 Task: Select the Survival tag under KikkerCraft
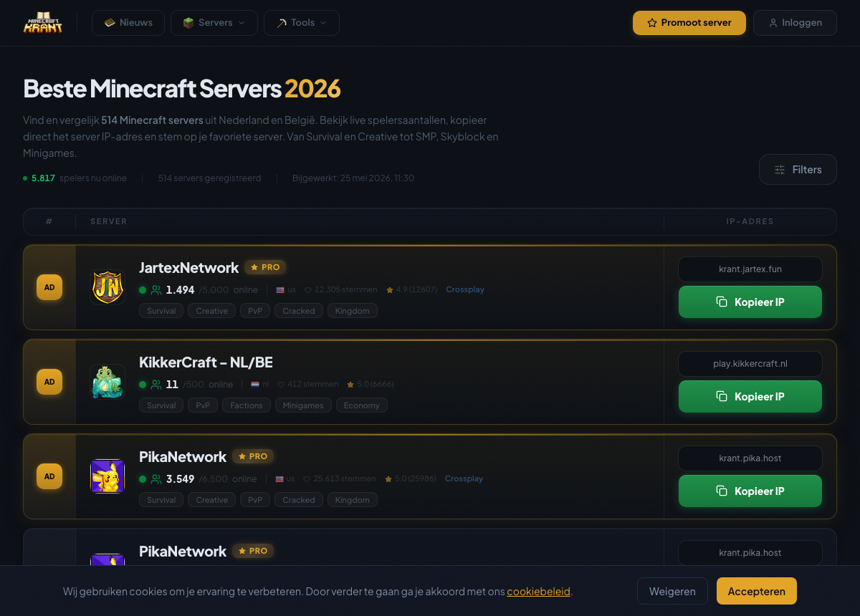coord(161,405)
